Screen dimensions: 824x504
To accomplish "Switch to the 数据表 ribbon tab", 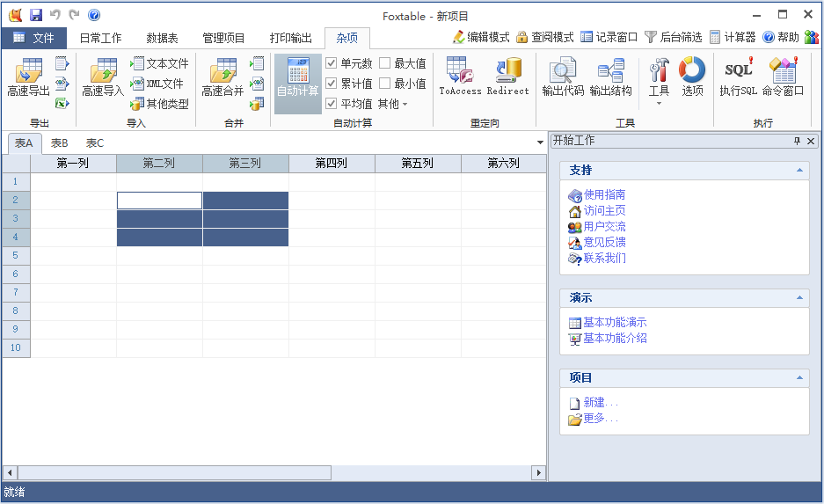I will 162,38.
